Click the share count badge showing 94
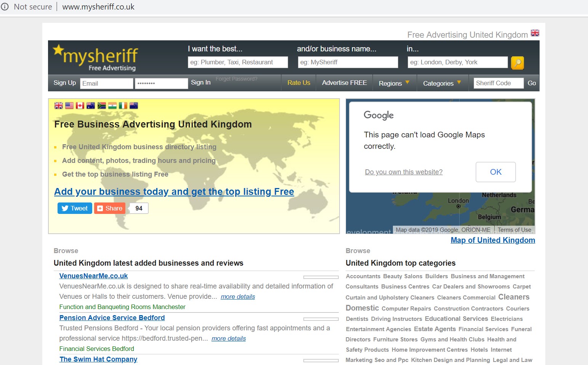Viewport: 588px width, 365px height. [x=139, y=208]
